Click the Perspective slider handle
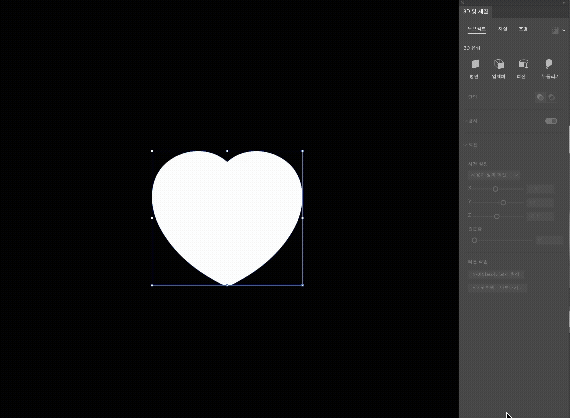570x418 pixels. tap(474, 240)
